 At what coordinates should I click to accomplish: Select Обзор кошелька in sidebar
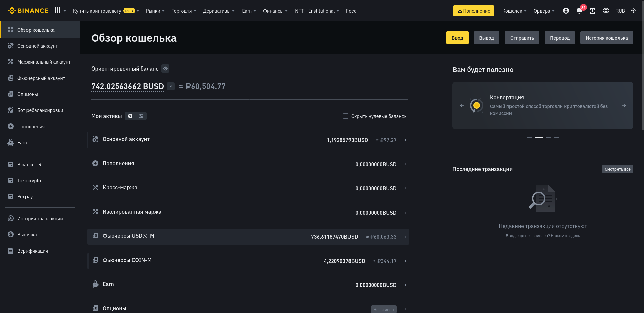40,30
